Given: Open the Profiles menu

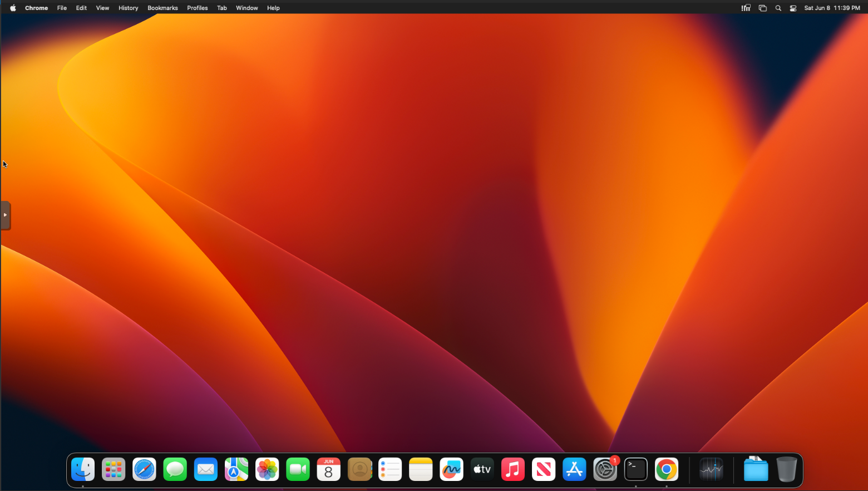Looking at the screenshot, I should 198,8.
